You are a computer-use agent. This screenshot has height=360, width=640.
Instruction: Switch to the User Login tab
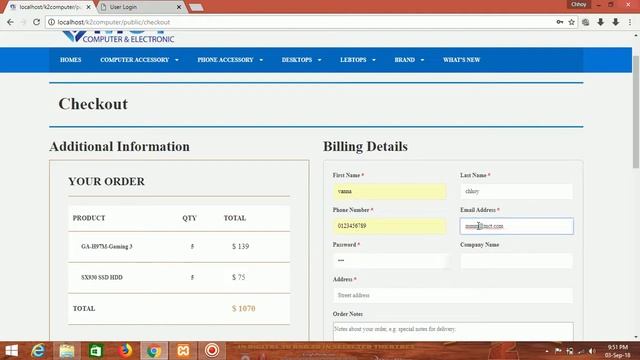click(139, 7)
